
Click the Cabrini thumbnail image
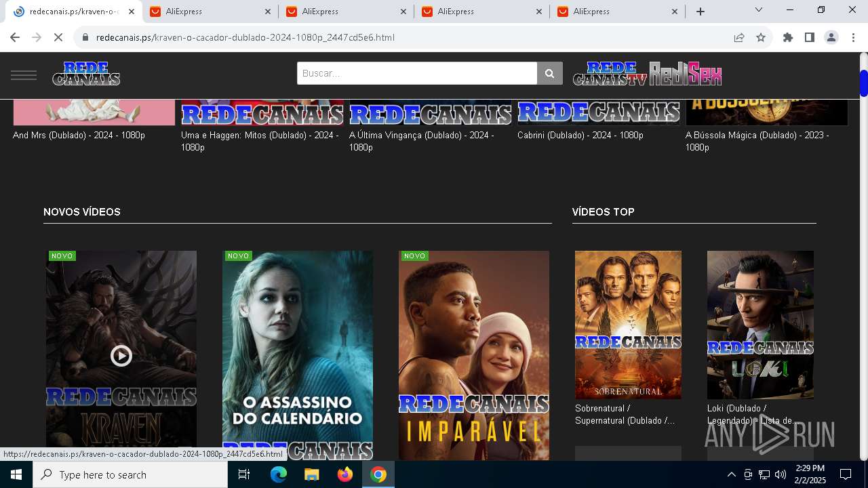tap(599, 113)
